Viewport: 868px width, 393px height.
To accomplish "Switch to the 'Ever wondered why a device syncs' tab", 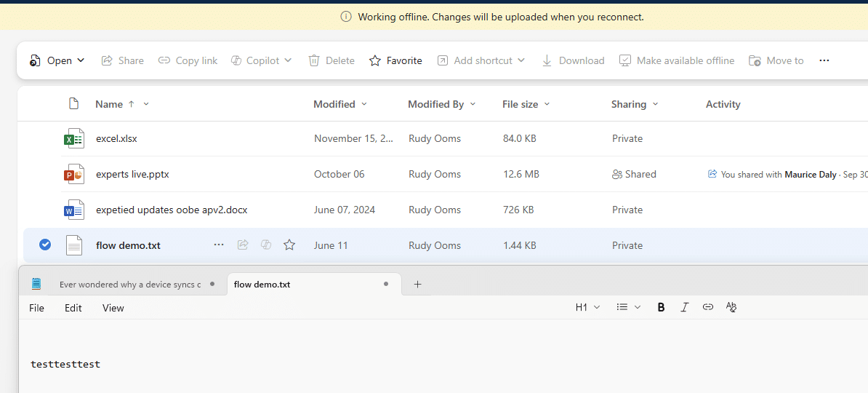I will [x=129, y=285].
